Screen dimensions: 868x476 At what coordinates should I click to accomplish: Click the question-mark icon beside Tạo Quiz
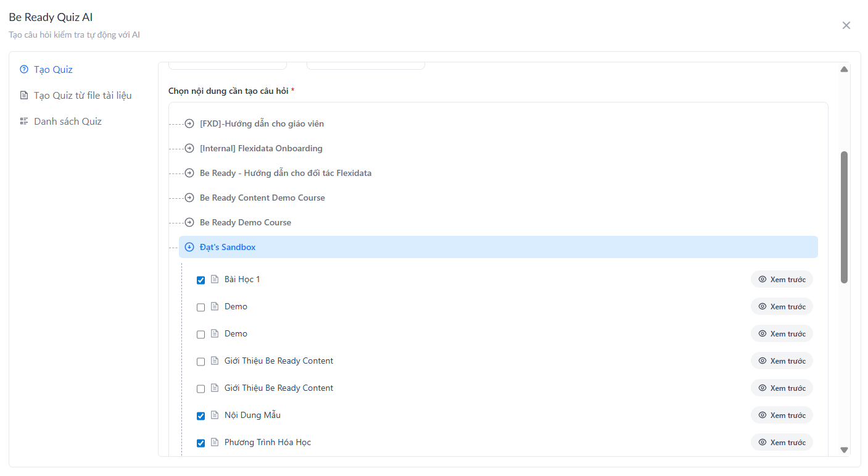click(x=24, y=69)
